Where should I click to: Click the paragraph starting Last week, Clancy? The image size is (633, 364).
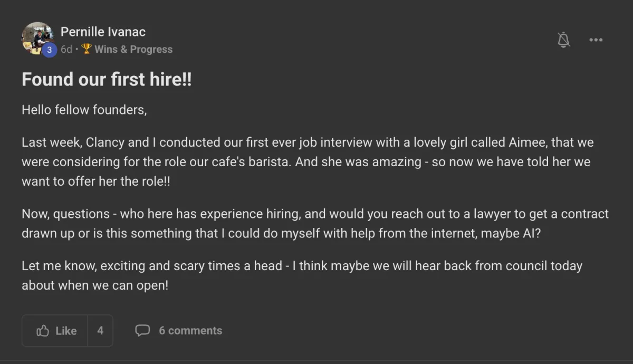pyautogui.click(x=306, y=161)
